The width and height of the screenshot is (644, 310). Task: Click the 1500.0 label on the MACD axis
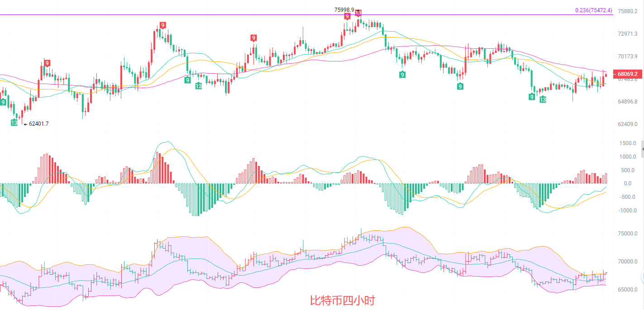tap(628, 143)
